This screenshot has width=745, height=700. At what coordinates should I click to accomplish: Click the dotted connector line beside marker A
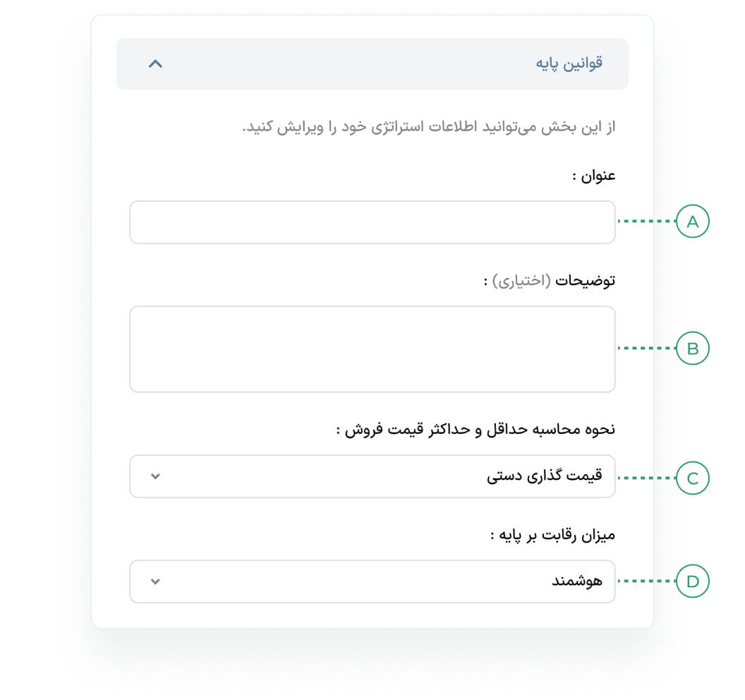click(x=646, y=222)
